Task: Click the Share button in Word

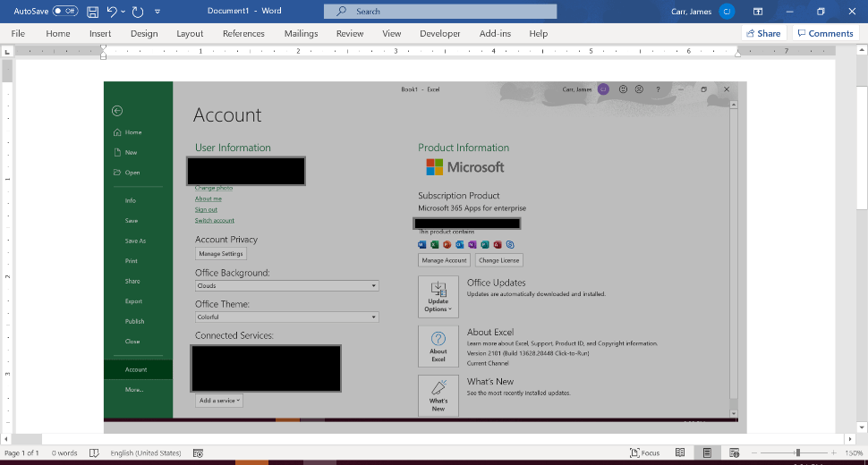Action: tap(764, 33)
